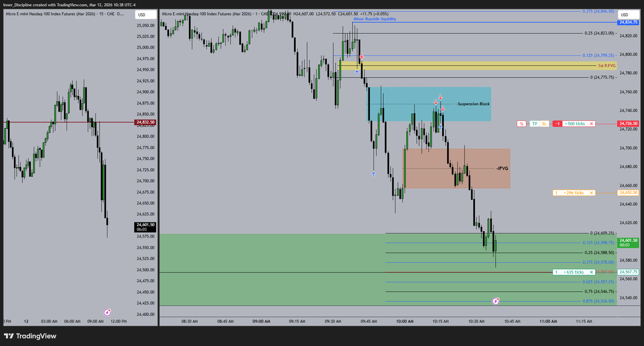Add stop loss with the SL button
Image resolution: width=644 pixels, height=346 pixels.
pyautogui.click(x=545, y=124)
